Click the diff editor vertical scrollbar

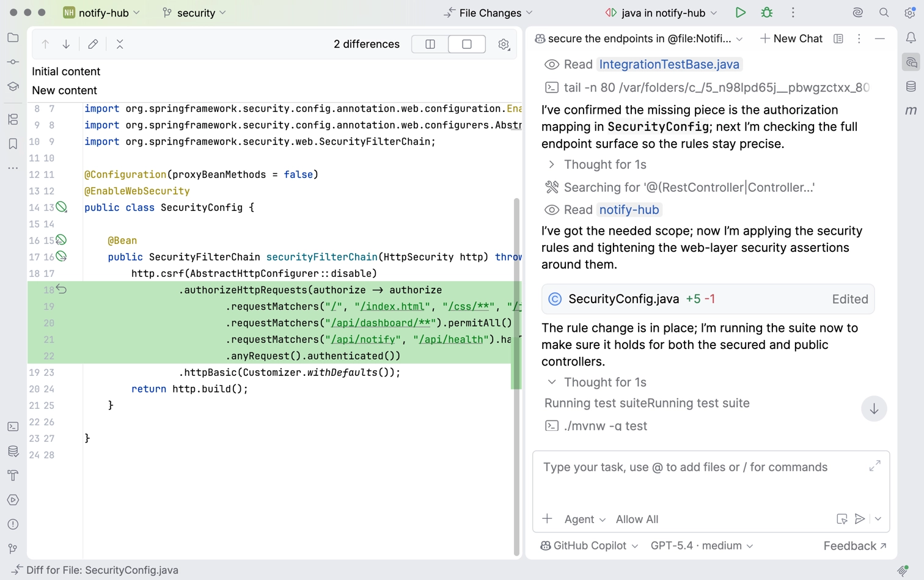click(516, 376)
